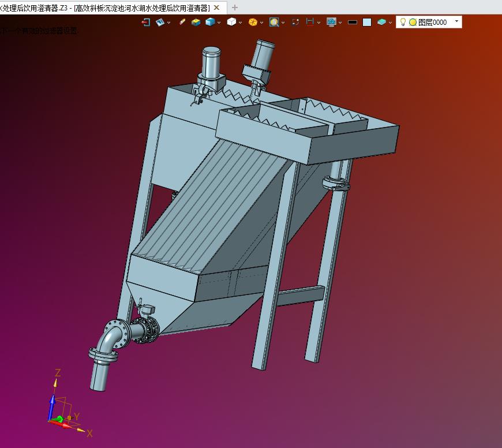Click the white cube view icon
Image resolution: width=502 pixels, height=448 pixels.
tap(231, 22)
